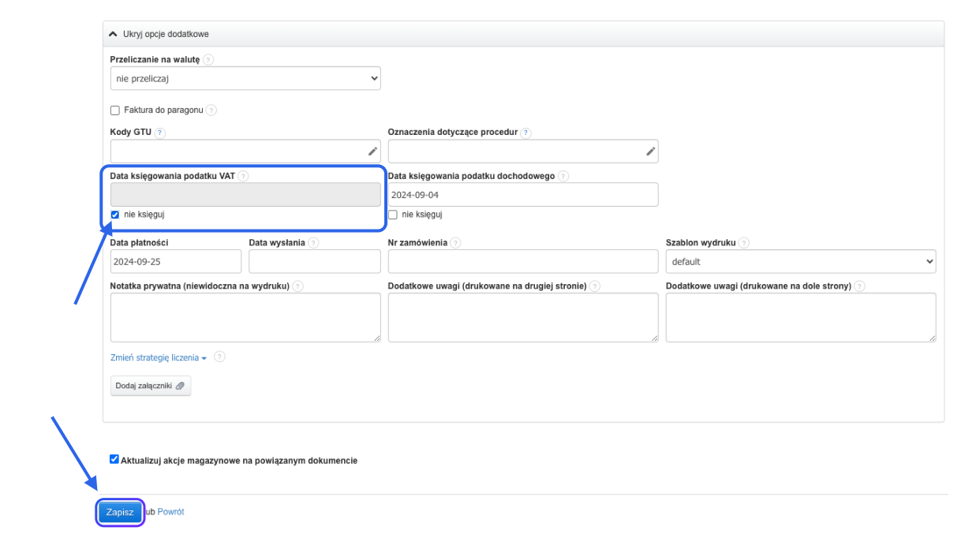Open help tooltip for Faktura do paragonu
Image resolution: width=980 pixels, height=542 pixels.
pyautogui.click(x=211, y=110)
